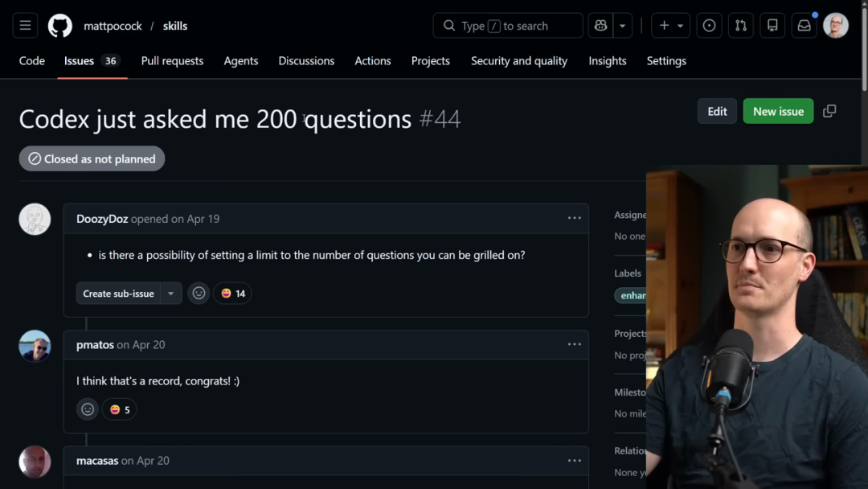Open the hamburger navigation menu
Viewport: 868px width, 489px height.
pyautogui.click(x=25, y=26)
